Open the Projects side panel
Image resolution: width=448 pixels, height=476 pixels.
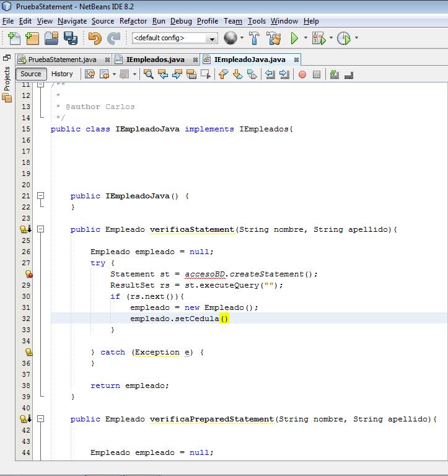pos(7,79)
